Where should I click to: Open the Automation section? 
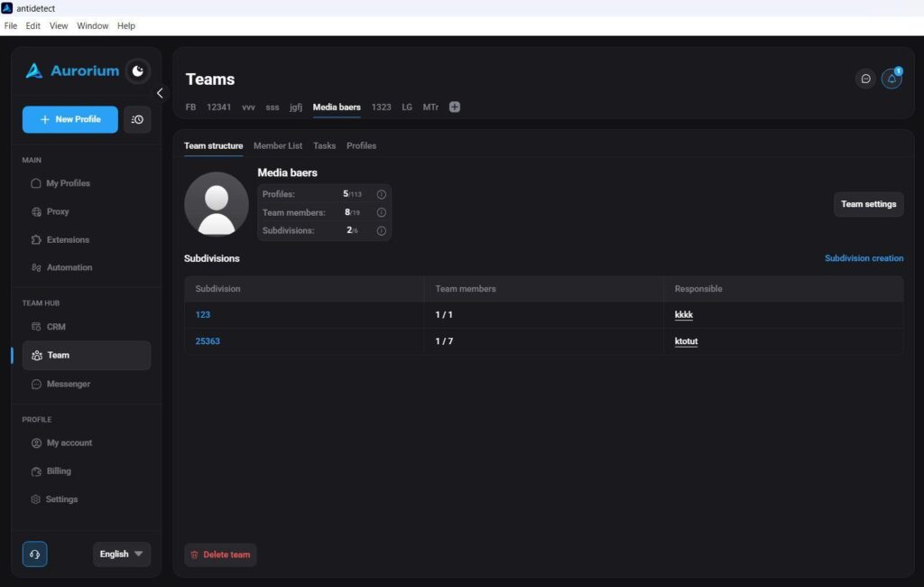coord(61,267)
